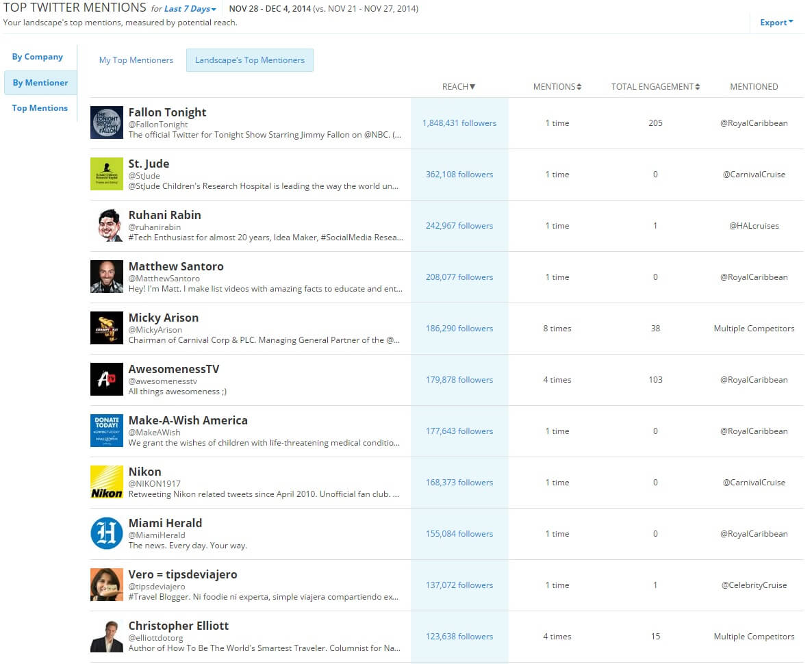
Task: Click the 123,638 followers reach link
Action: pos(459,636)
